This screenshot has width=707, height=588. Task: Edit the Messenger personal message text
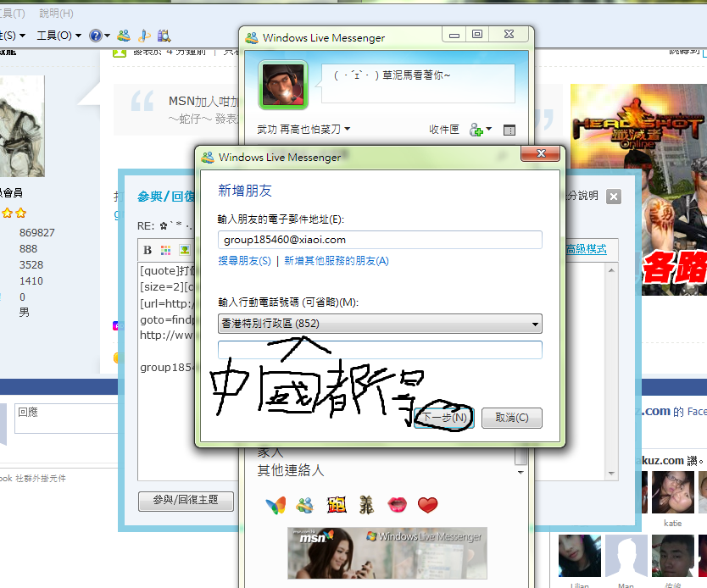[x=418, y=83]
